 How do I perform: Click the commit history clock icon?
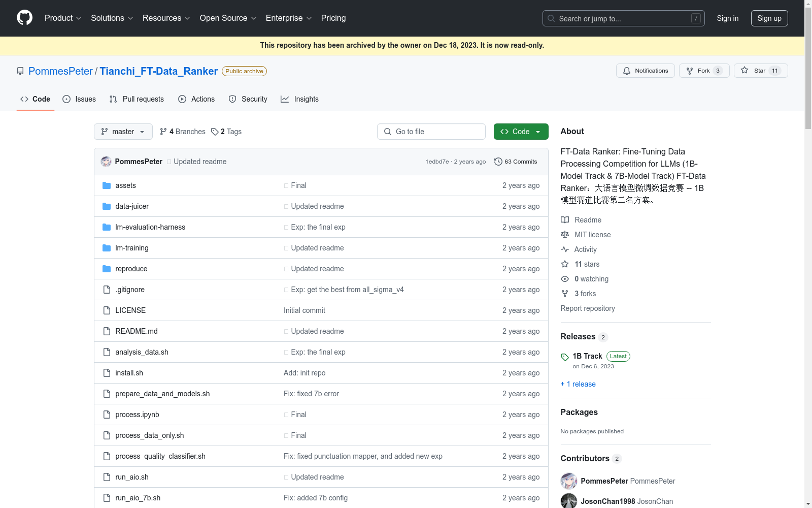498,162
